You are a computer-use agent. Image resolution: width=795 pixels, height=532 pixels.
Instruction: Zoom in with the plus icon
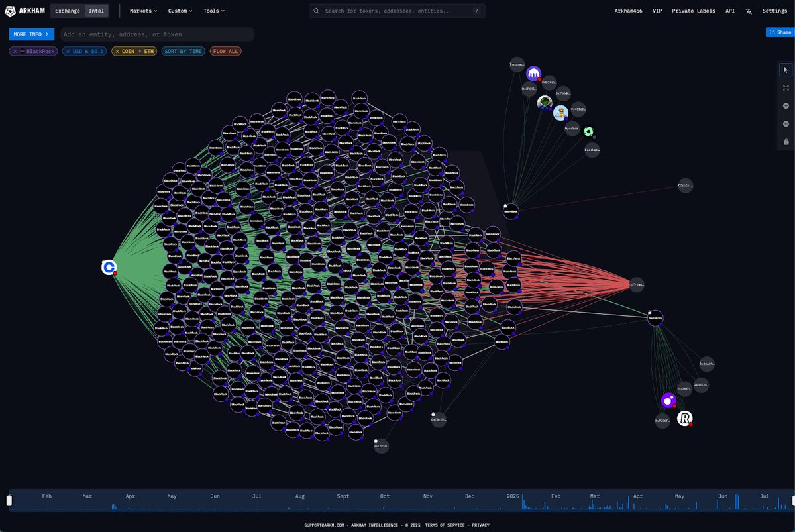pos(786,105)
